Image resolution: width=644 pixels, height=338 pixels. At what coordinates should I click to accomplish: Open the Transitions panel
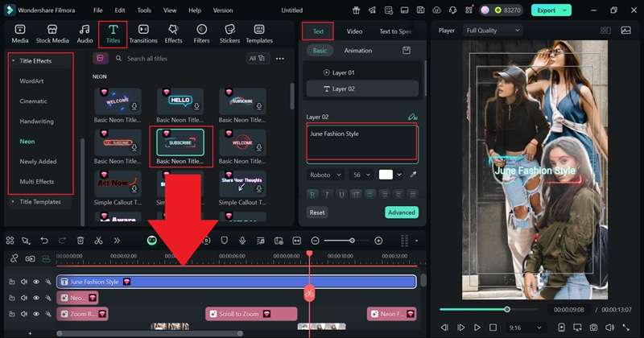[x=143, y=34]
